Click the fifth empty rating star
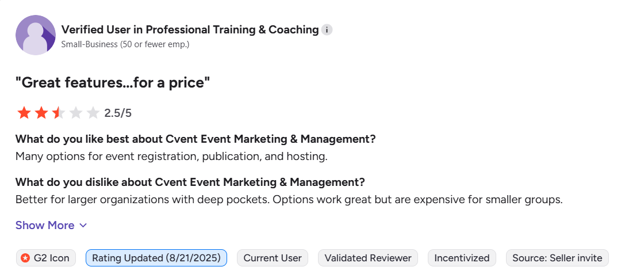Viewport: 644px width, 278px height. (x=93, y=113)
